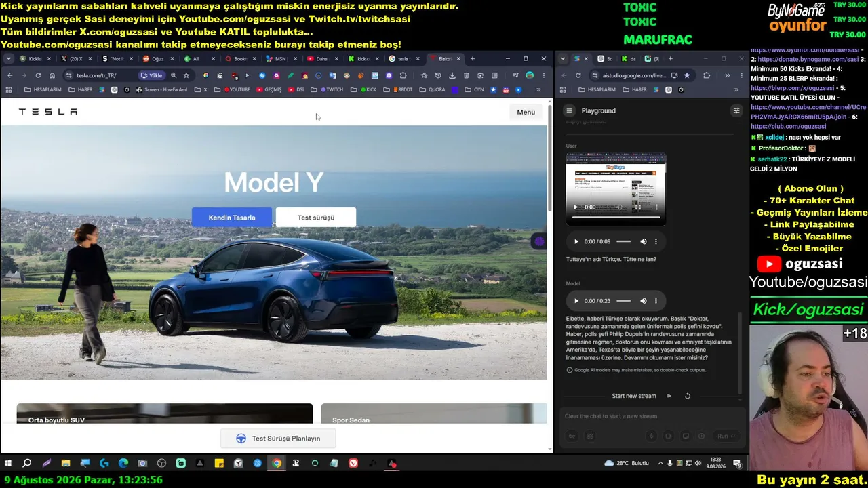Screen dimensions: 868x488
Task: Open a new tab in Tesla window
Action: point(473,59)
